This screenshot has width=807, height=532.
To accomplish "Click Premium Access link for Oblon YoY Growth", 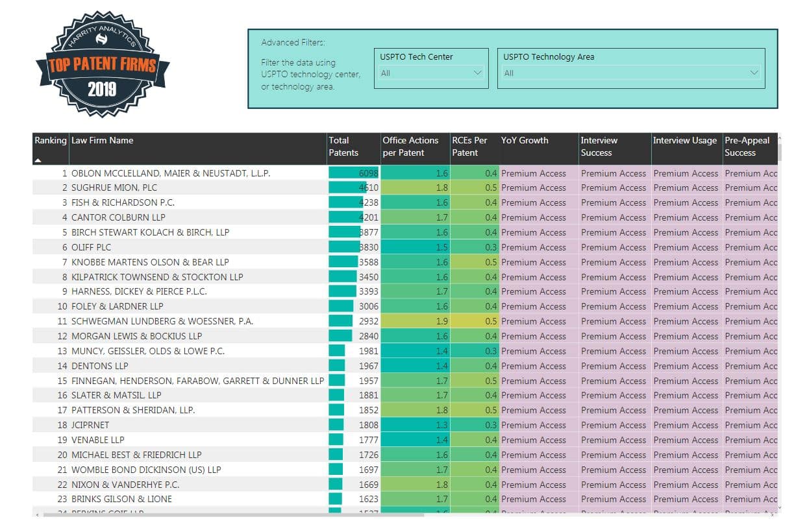I will pos(534,173).
